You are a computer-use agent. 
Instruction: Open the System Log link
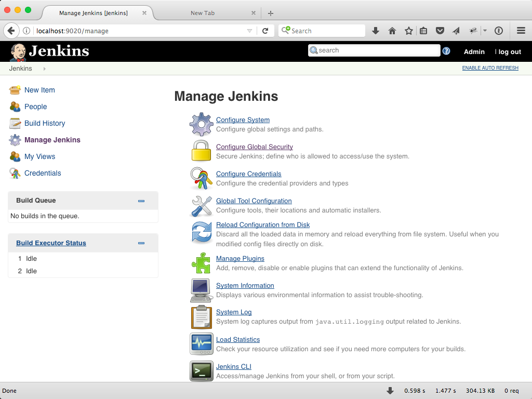[234, 312]
